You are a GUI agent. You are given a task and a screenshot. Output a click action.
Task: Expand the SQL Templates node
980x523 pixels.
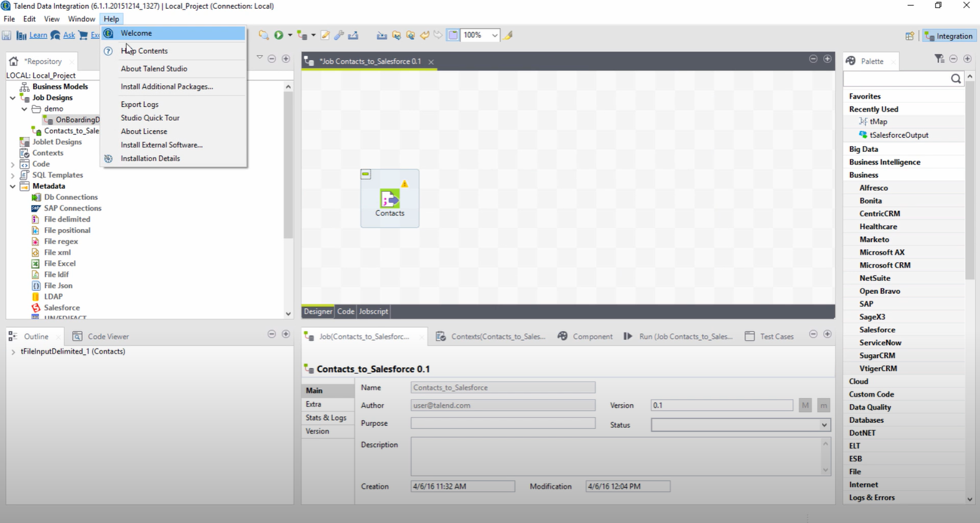[12, 176]
